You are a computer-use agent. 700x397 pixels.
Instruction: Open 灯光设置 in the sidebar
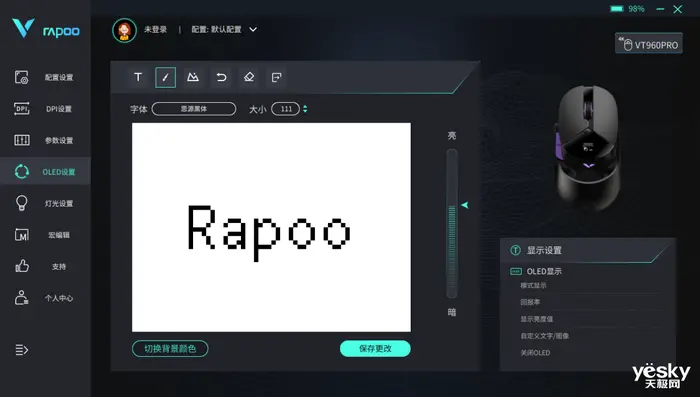[x=45, y=203]
